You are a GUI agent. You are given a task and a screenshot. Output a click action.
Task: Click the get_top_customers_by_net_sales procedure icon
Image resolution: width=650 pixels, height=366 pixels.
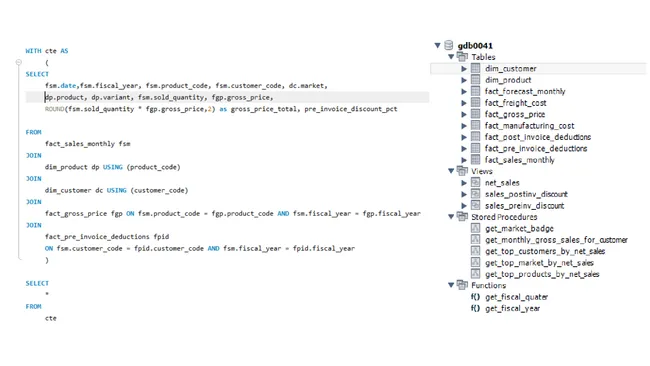(475, 251)
